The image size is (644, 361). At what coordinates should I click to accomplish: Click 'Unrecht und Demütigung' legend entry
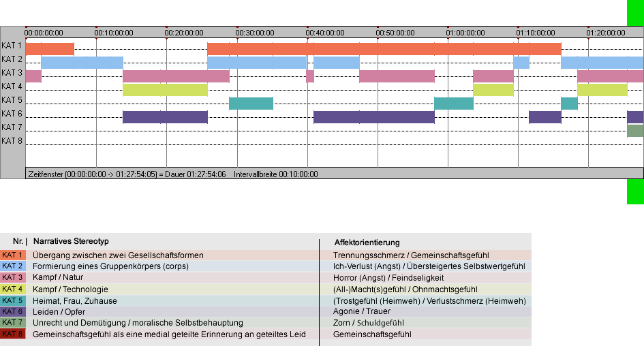click(x=138, y=324)
